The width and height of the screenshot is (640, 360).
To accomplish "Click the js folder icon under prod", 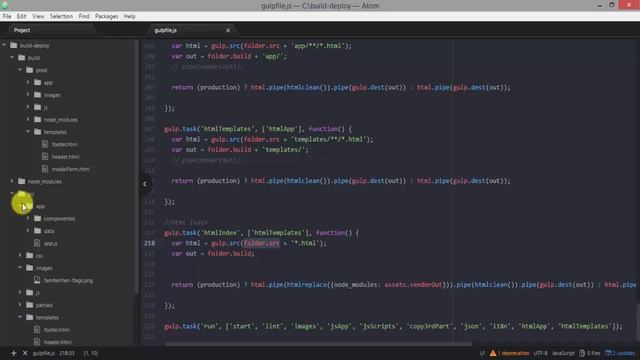I will (38, 107).
